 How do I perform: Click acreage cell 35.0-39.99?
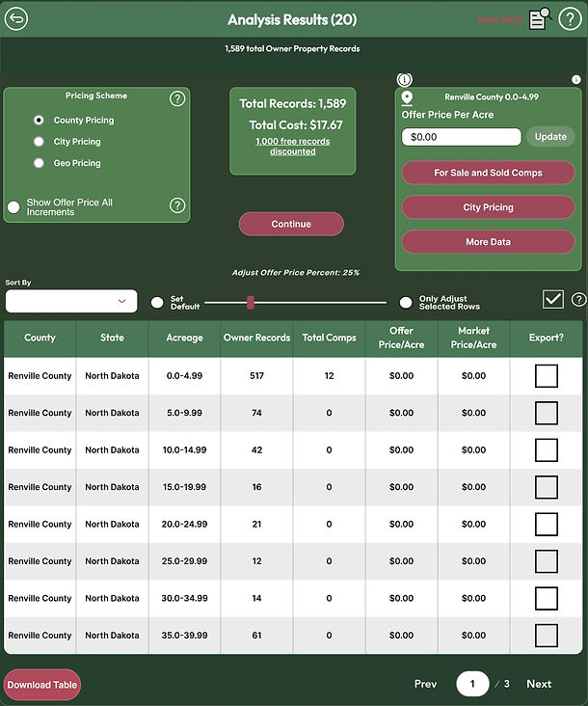point(184,636)
